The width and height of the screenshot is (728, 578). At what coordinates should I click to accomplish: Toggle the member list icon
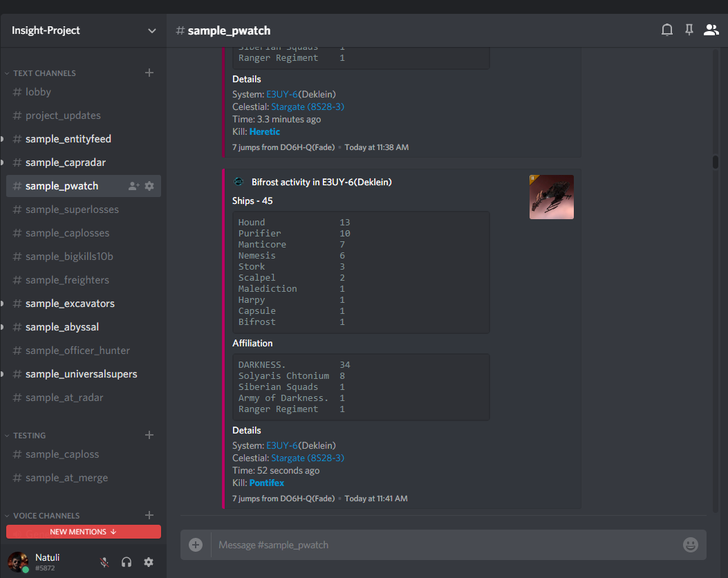[711, 30]
